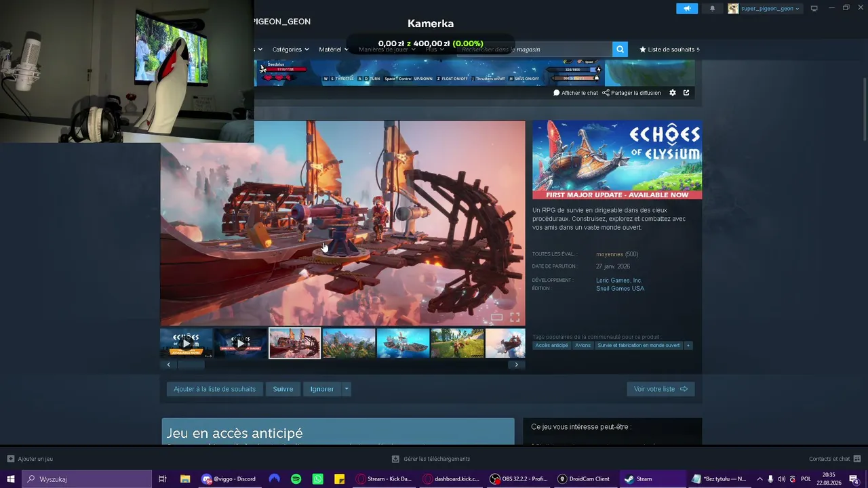This screenshot has width=868, height=488.
Task: Click the thumbnail strip scrollbar handle
Action: tap(191, 365)
